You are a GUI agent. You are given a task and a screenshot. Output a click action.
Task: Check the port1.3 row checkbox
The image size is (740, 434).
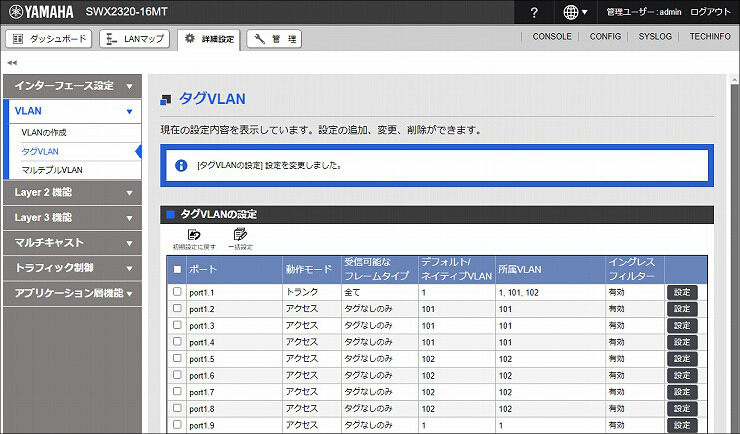point(177,325)
